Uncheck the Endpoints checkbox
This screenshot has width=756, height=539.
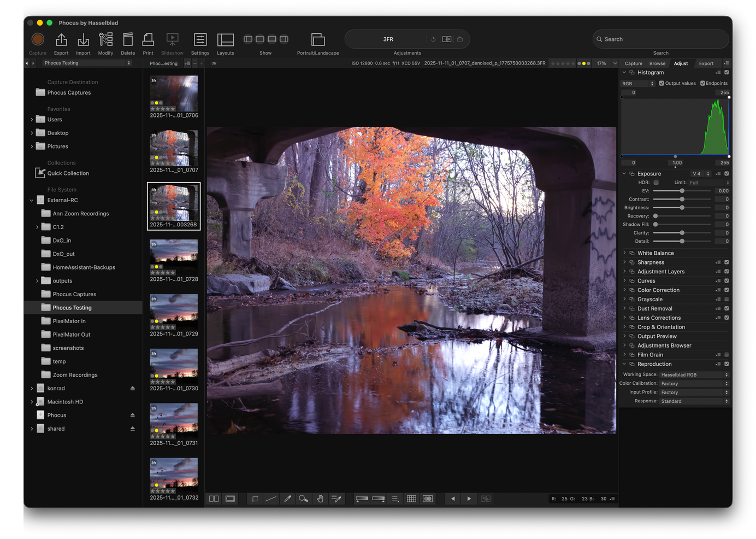(x=702, y=84)
